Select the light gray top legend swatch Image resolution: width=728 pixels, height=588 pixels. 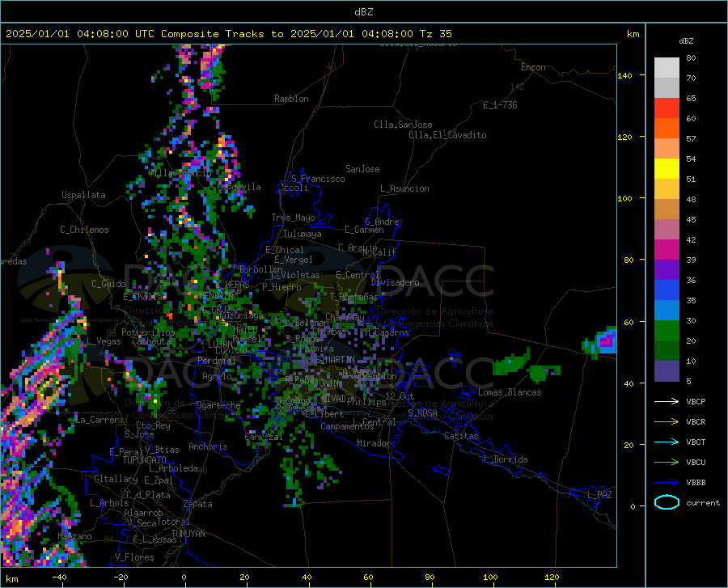point(667,67)
